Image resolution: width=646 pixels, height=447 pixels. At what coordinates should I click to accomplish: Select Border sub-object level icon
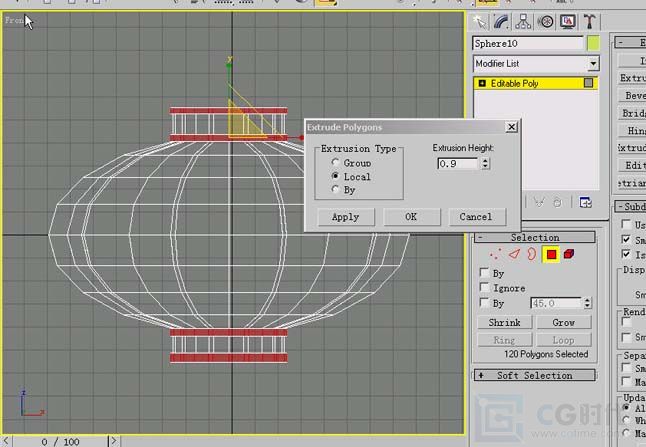[531, 254]
